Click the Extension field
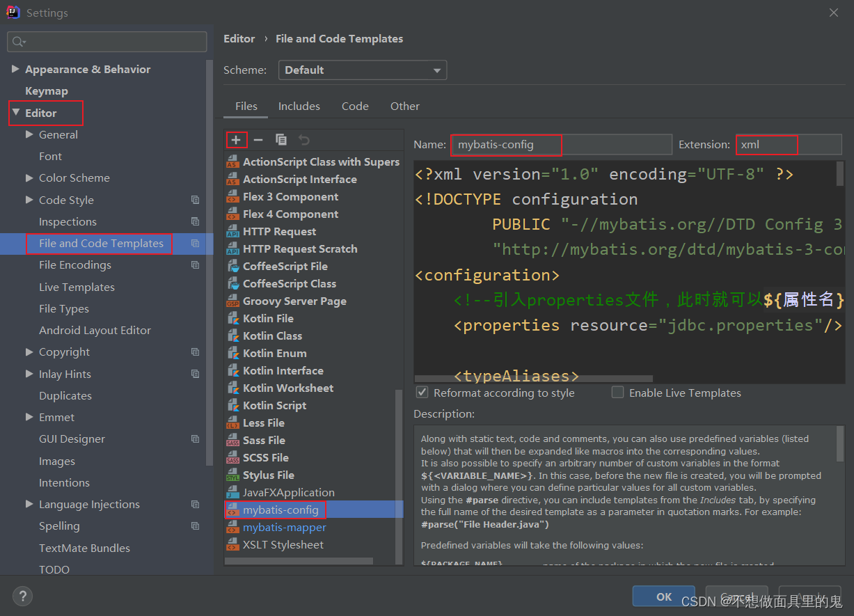Viewport: 854px width, 616px height. click(789, 145)
